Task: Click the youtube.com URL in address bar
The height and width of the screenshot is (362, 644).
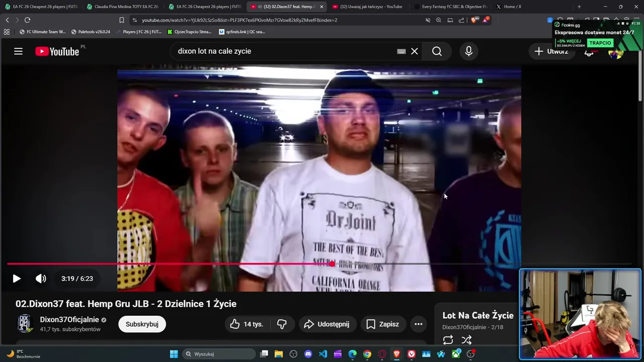Action: pos(239,20)
